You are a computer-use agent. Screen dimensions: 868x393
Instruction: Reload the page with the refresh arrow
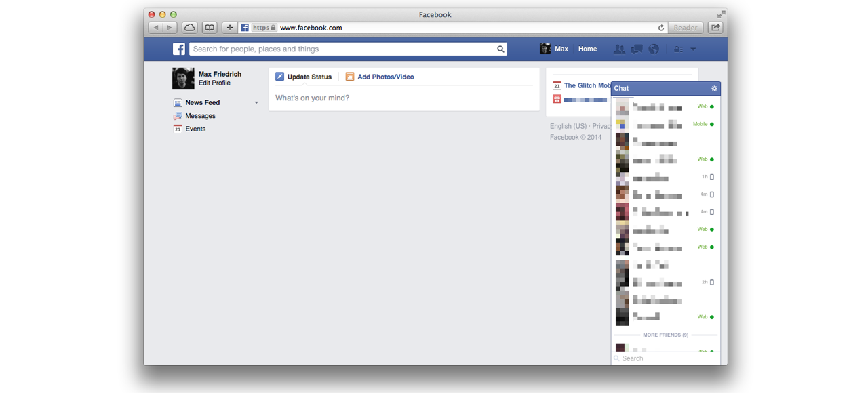pyautogui.click(x=661, y=28)
